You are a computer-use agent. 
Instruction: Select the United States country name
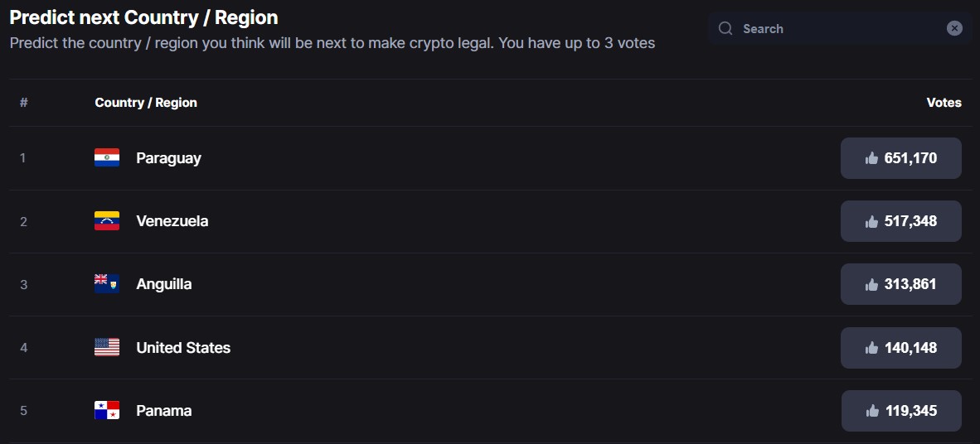click(183, 348)
